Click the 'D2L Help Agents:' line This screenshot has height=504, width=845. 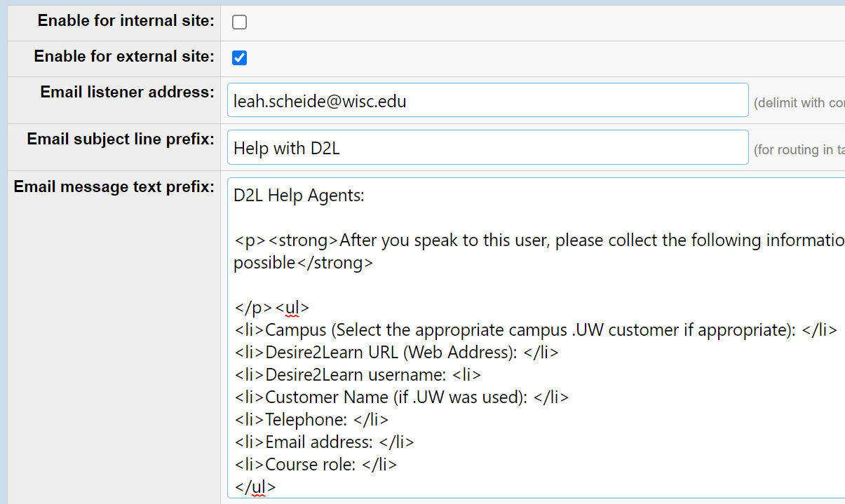pyautogui.click(x=299, y=196)
